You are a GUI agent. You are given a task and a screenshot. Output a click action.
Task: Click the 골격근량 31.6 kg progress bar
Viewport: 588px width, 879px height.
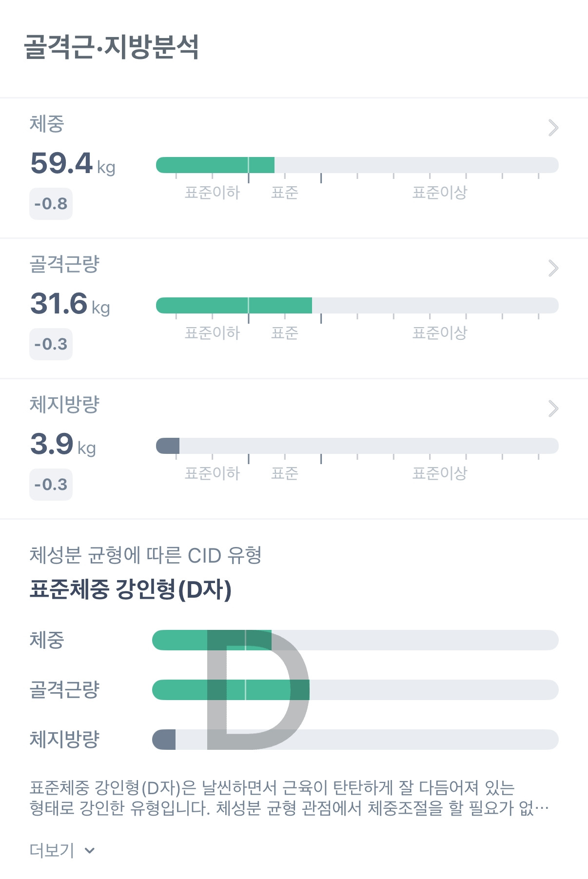pyautogui.click(x=357, y=305)
